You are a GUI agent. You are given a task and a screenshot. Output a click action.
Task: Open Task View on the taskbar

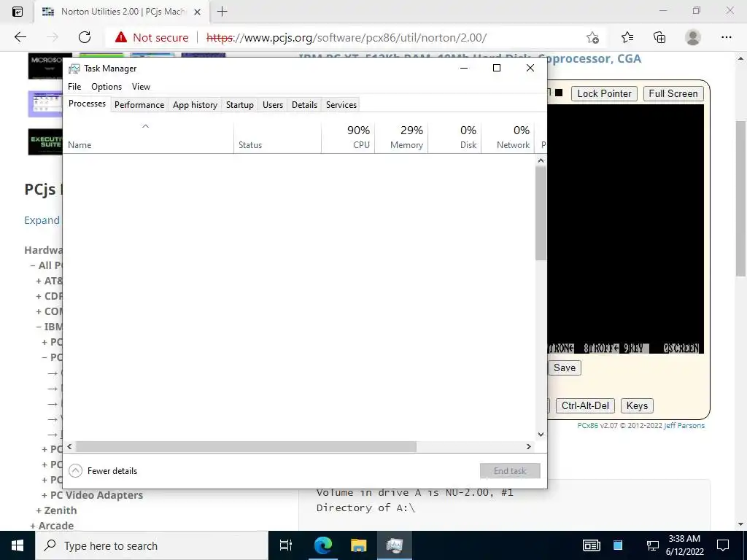(x=286, y=545)
